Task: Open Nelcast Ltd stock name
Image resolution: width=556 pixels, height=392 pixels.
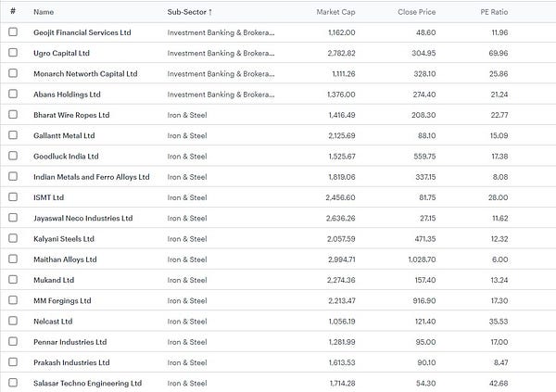Action: pyautogui.click(x=53, y=321)
